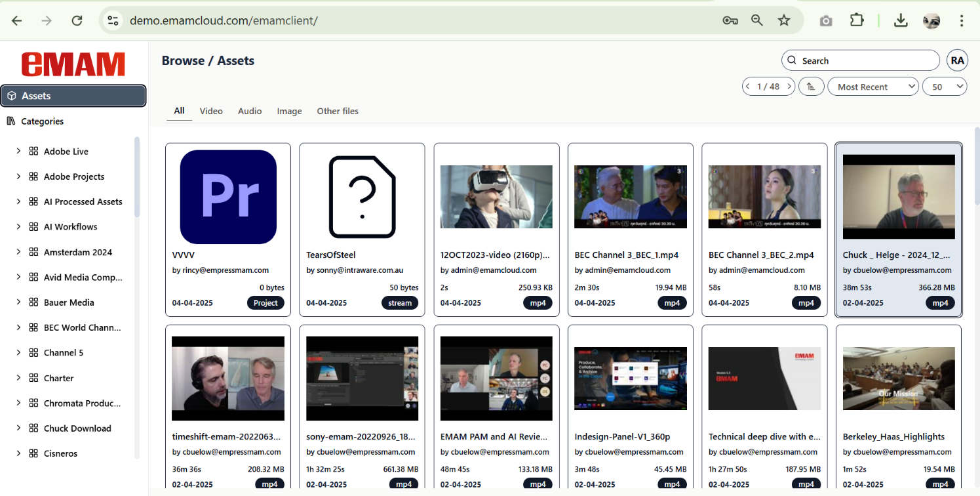The width and height of the screenshot is (980, 496).
Task: Open the browser extensions puzzle icon
Action: click(857, 20)
